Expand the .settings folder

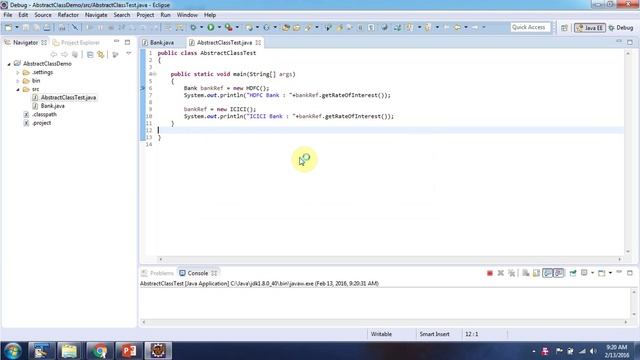click(18, 73)
